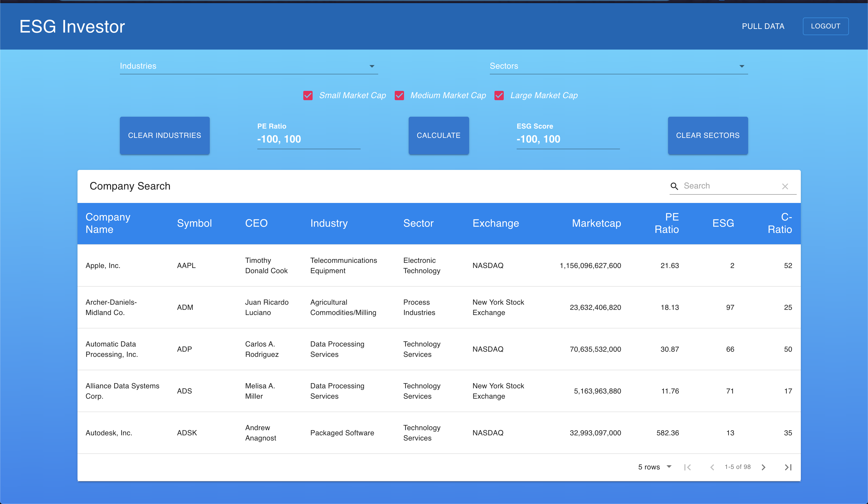This screenshot has width=868, height=504.
Task: Click the CLEAR INDUSTRIES button
Action: point(165,135)
